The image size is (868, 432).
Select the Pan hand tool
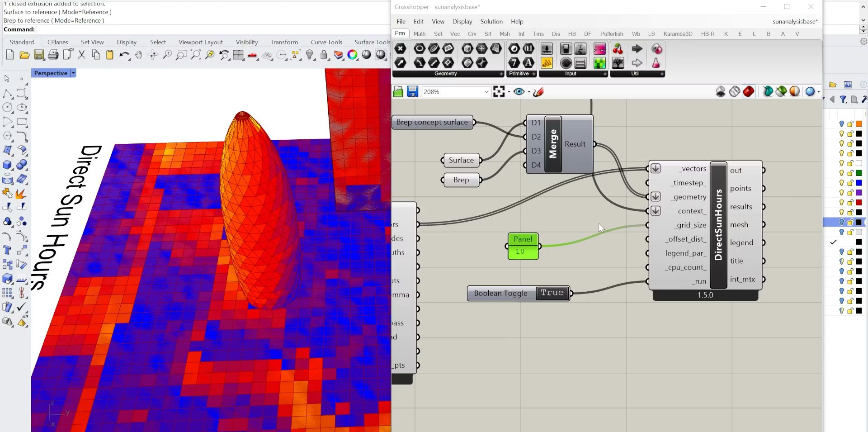139,55
